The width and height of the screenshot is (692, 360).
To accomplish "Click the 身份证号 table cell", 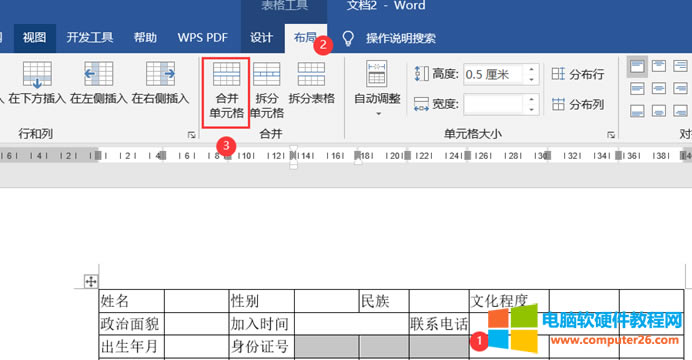I will [x=262, y=346].
